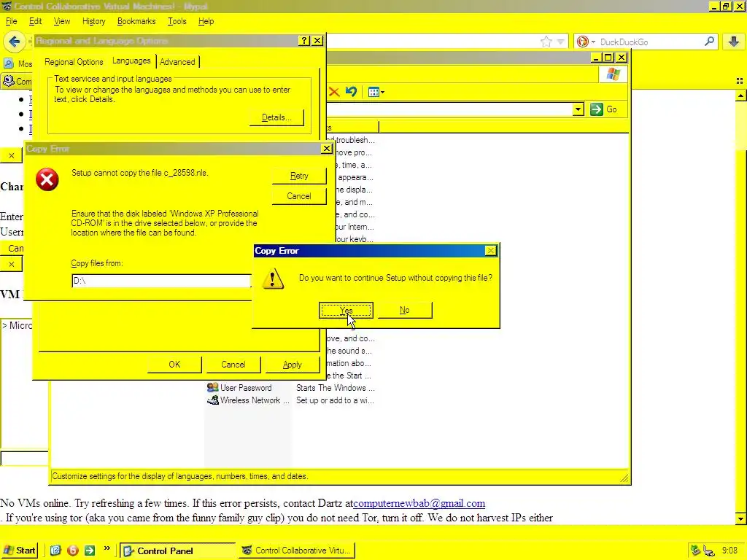Open the File menu
The height and width of the screenshot is (560, 747).
click(x=12, y=21)
